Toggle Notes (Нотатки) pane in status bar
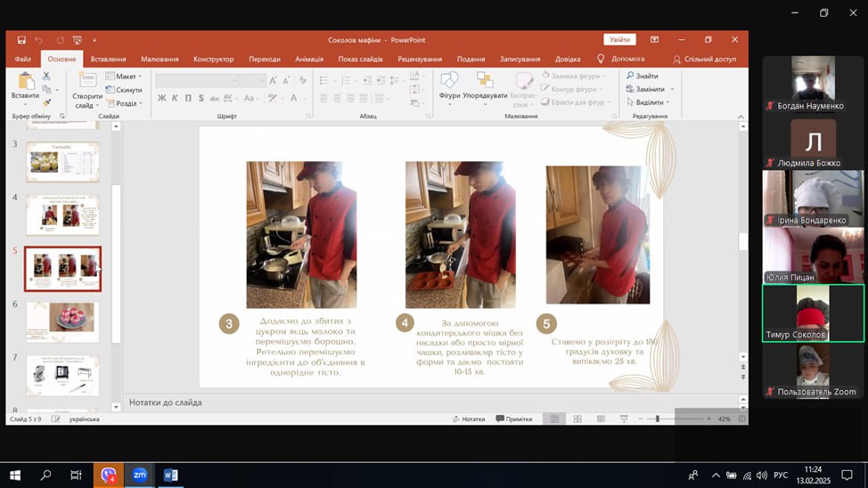The image size is (868, 488). tap(469, 419)
